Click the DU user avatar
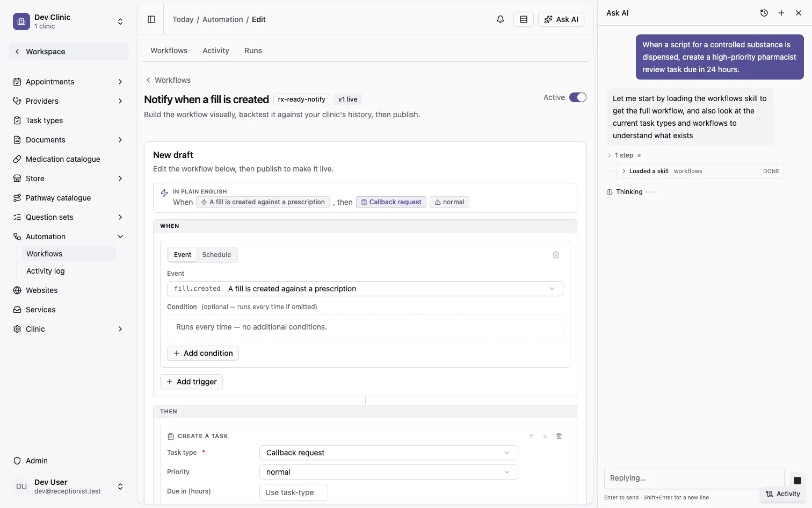The height and width of the screenshot is (508, 812). click(21, 486)
